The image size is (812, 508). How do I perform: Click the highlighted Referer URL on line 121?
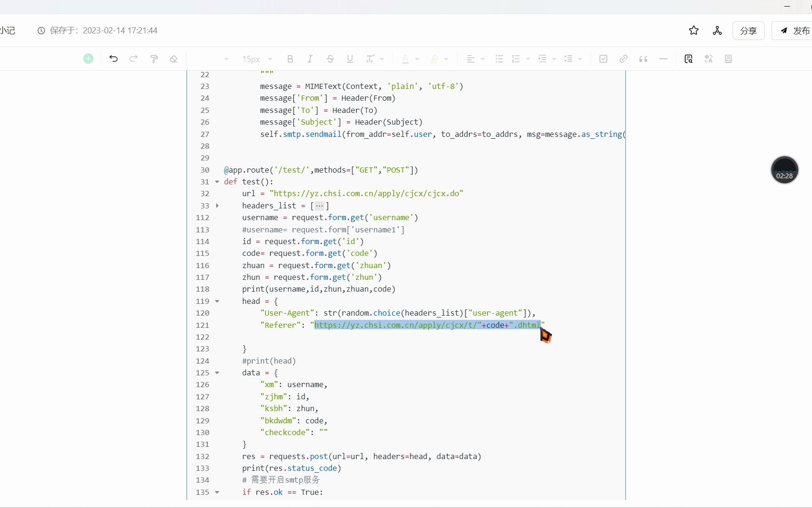[x=427, y=325]
